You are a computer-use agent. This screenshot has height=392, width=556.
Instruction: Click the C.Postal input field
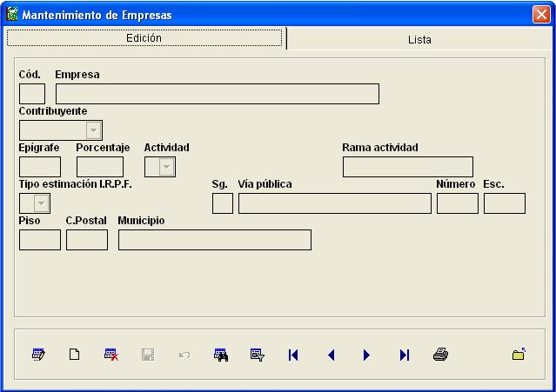[87, 240]
